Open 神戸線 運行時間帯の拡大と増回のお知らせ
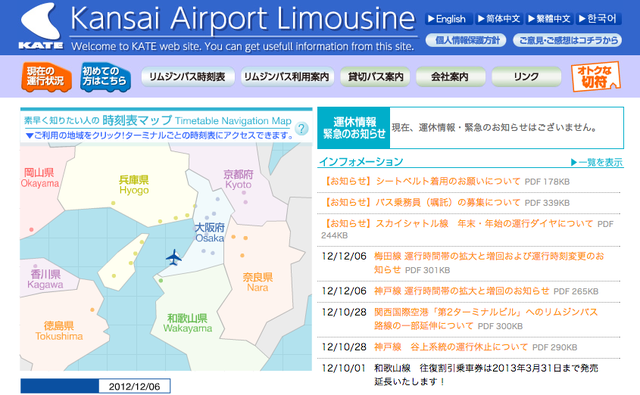Image resolution: width=640 pixels, height=395 pixels. coord(462,291)
